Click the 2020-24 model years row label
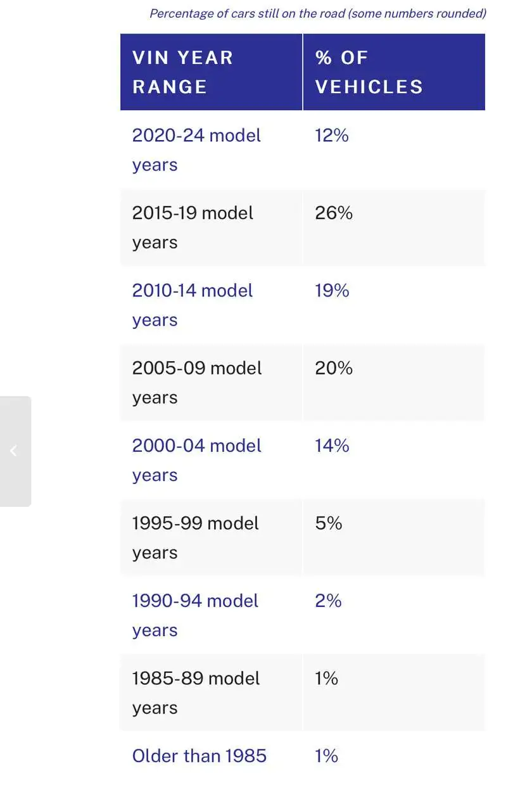 point(196,150)
